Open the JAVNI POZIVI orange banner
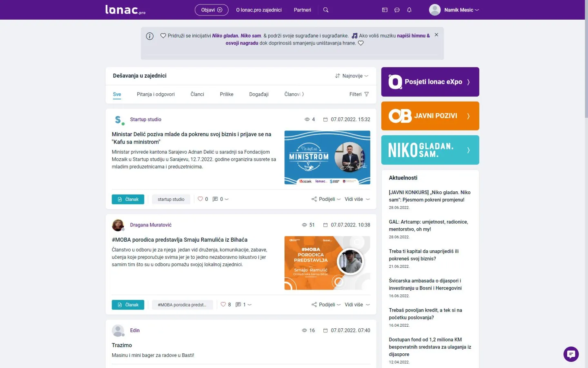Image resolution: width=588 pixels, height=368 pixels. tap(430, 116)
